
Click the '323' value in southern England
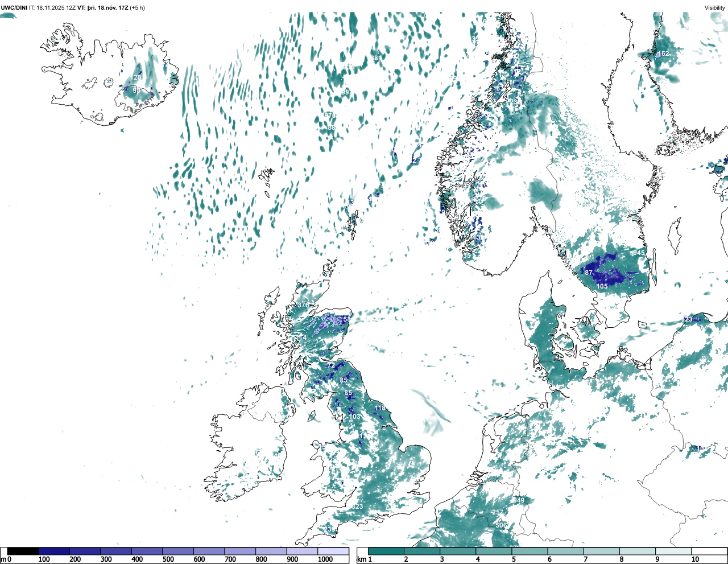coord(357,507)
